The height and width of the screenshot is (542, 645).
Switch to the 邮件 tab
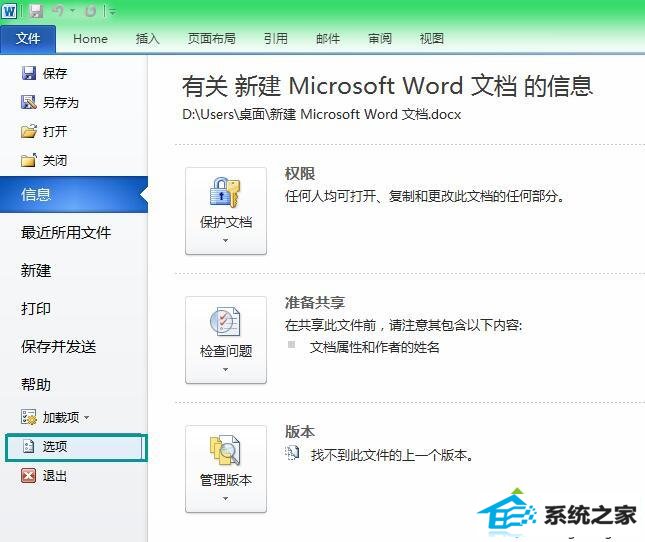[327, 39]
